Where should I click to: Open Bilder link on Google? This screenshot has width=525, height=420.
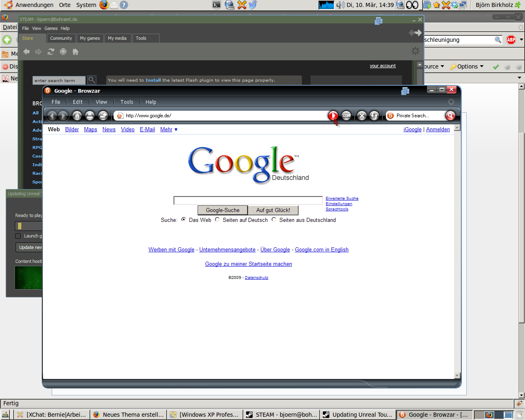(72, 130)
